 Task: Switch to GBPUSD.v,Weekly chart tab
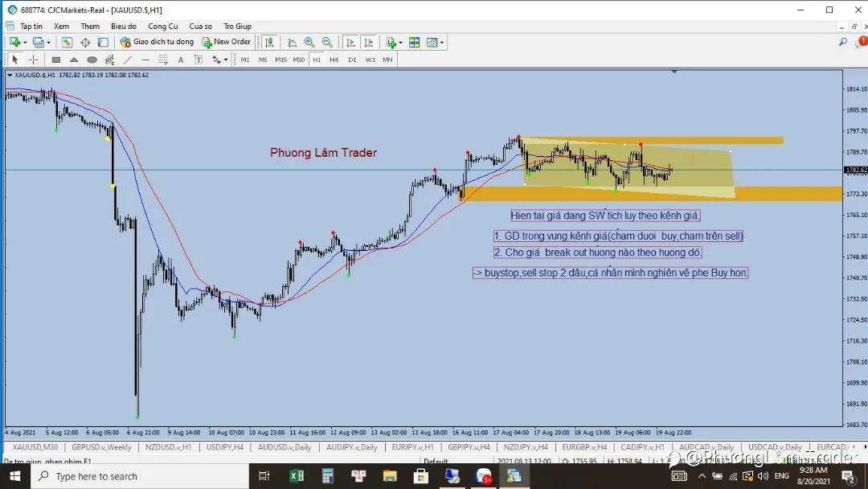(101, 447)
